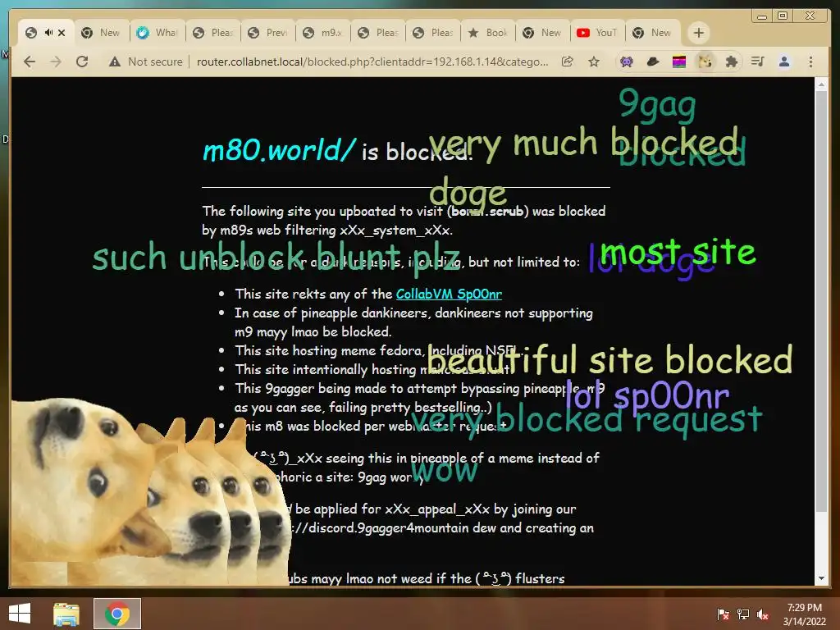Viewport: 840px width, 630px height.
Task: Open the Chrome profile menu
Action: pyautogui.click(x=783, y=62)
